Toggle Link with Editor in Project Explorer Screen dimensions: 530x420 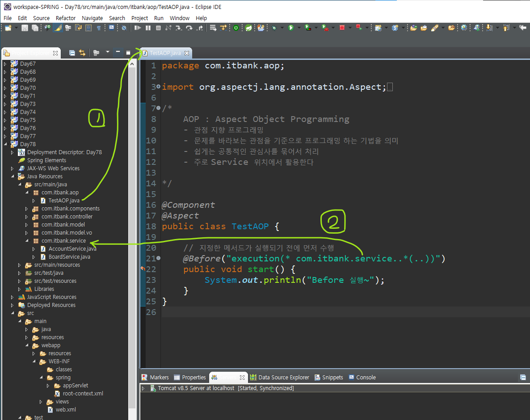click(x=82, y=53)
